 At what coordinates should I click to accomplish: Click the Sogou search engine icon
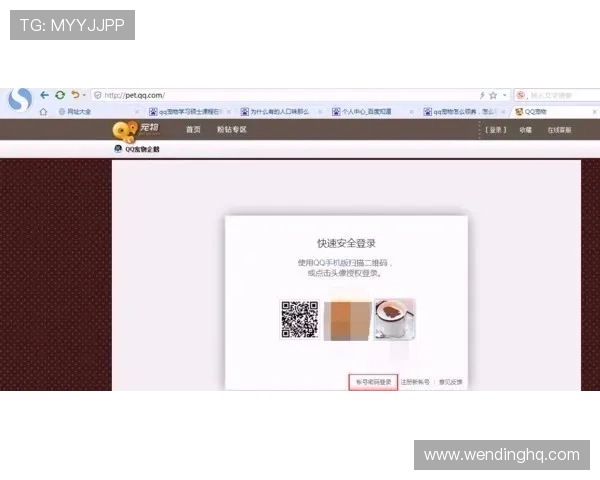point(520,95)
